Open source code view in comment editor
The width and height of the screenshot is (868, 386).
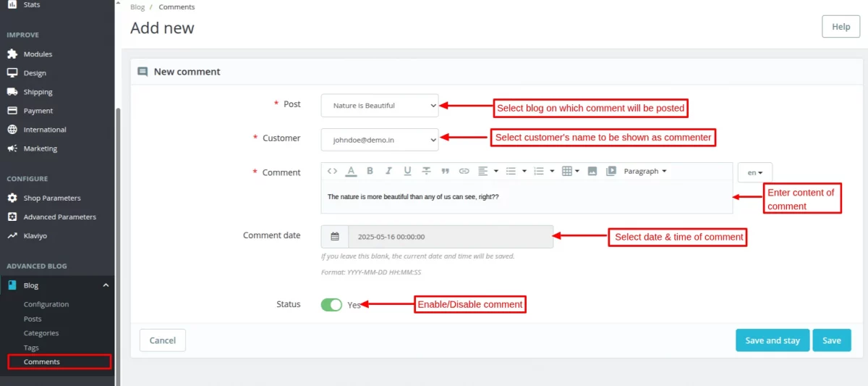click(x=332, y=172)
